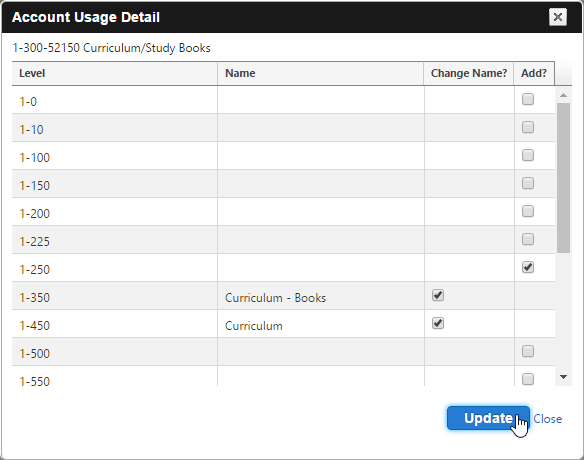The image size is (584, 460).
Task: Enable Add checkbox for level 1-100
Action: [x=528, y=155]
